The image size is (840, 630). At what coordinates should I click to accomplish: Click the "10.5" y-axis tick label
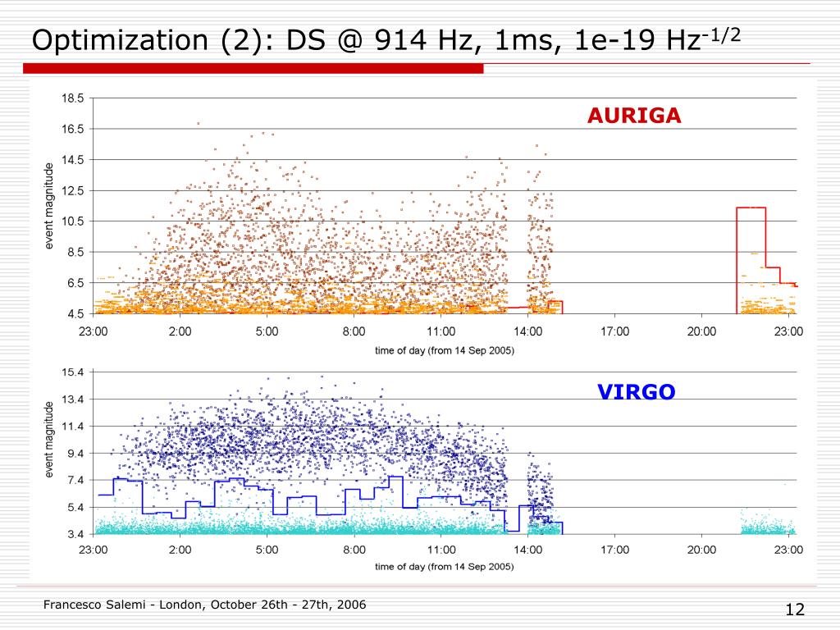click(x=73, y=221)
